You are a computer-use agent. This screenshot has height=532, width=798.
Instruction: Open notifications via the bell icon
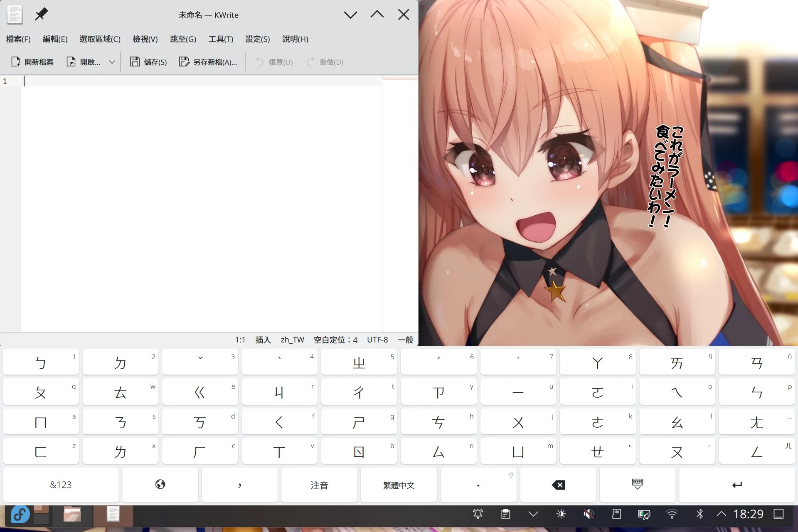point(478,514)
